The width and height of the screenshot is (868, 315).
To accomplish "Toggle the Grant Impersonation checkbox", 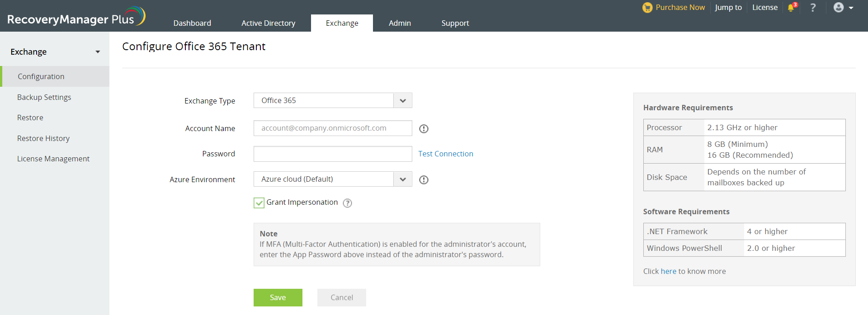I will (259, 203).
